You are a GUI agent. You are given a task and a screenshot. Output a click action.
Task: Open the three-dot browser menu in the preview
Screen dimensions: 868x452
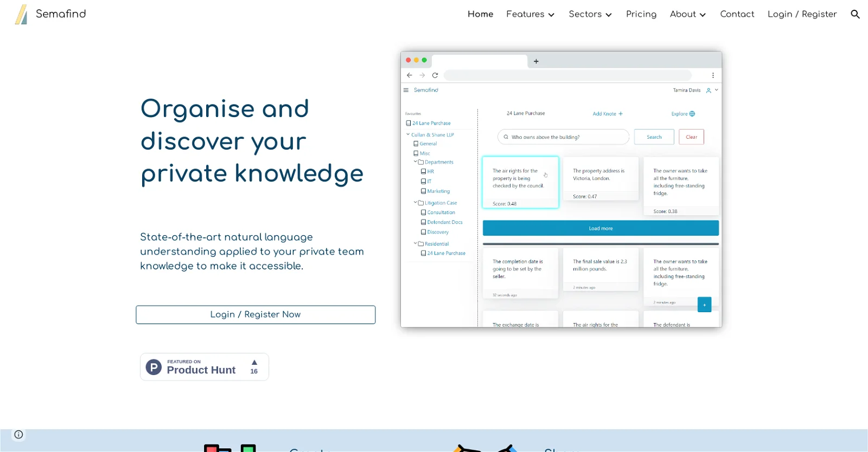[x=713, y=75]
